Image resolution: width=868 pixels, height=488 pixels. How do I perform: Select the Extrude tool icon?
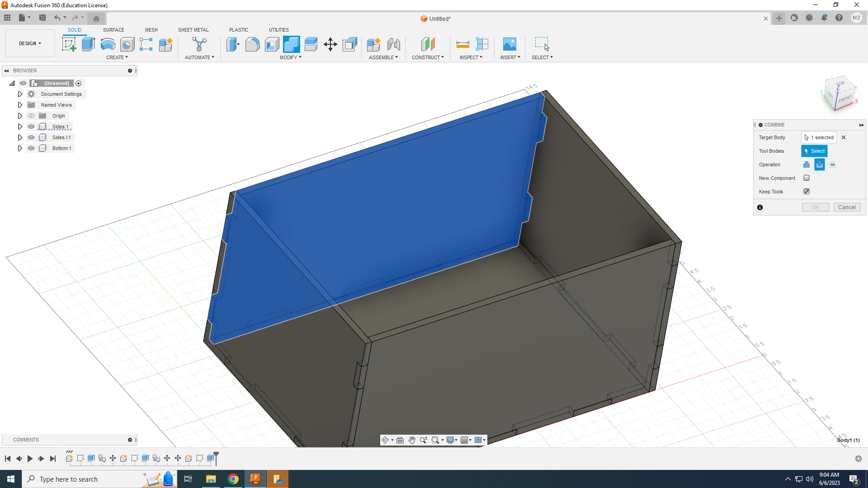(x=88, y=44)
